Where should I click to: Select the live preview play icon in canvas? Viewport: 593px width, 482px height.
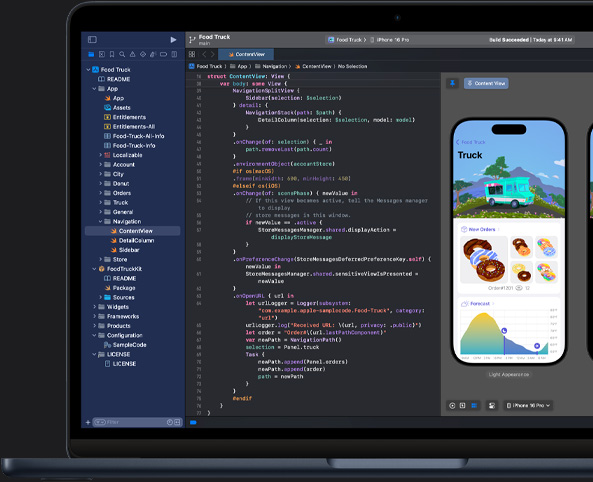tap(452, 406)
